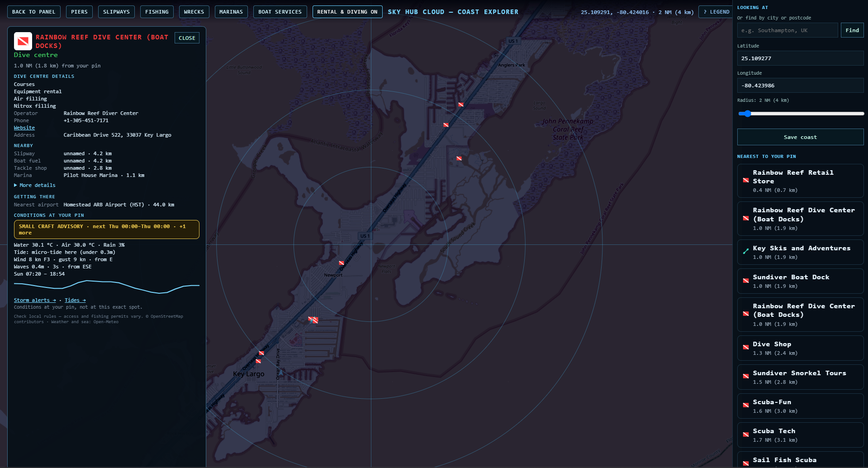This screenshot has height=468, width=868.
Task: Click the Latitude input field
Action: (800, 58)
